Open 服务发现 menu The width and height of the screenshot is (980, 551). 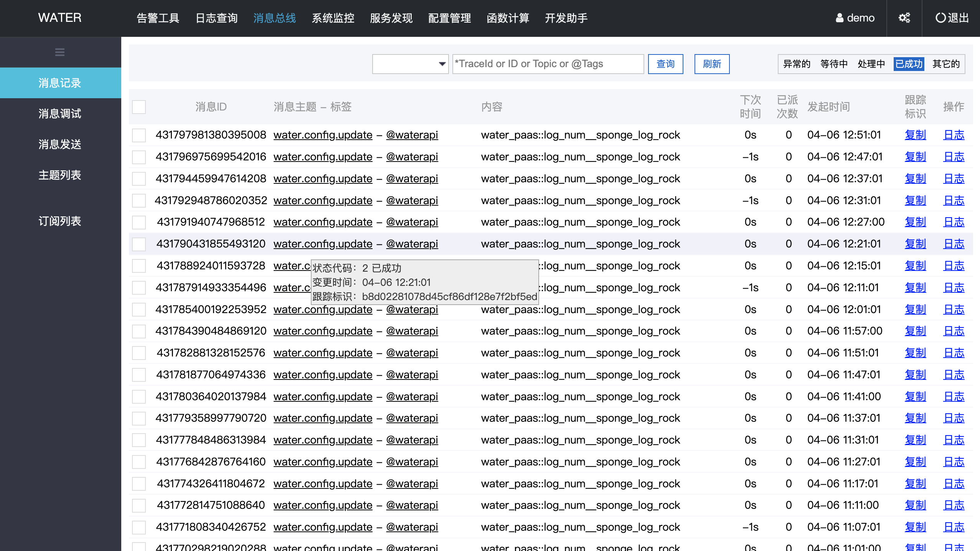point(391,18)
